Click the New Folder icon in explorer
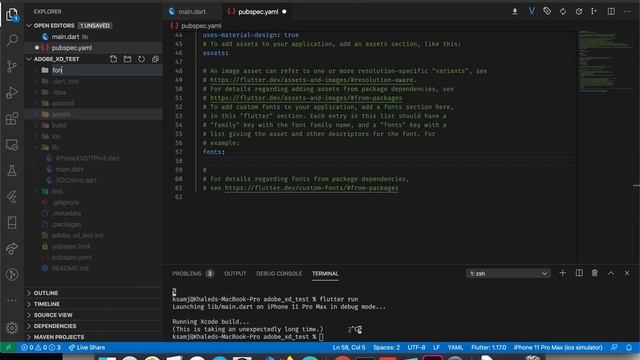 [x=127, y=59]
